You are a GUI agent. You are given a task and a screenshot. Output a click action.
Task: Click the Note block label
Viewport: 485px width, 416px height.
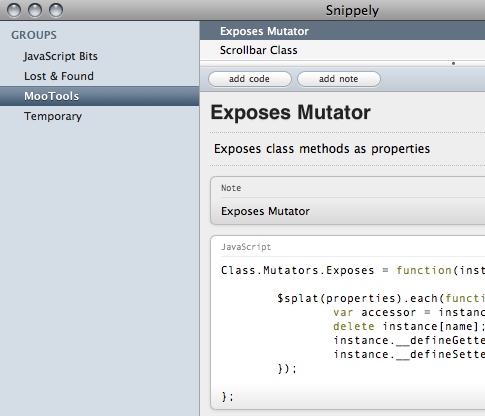(231, 188)
